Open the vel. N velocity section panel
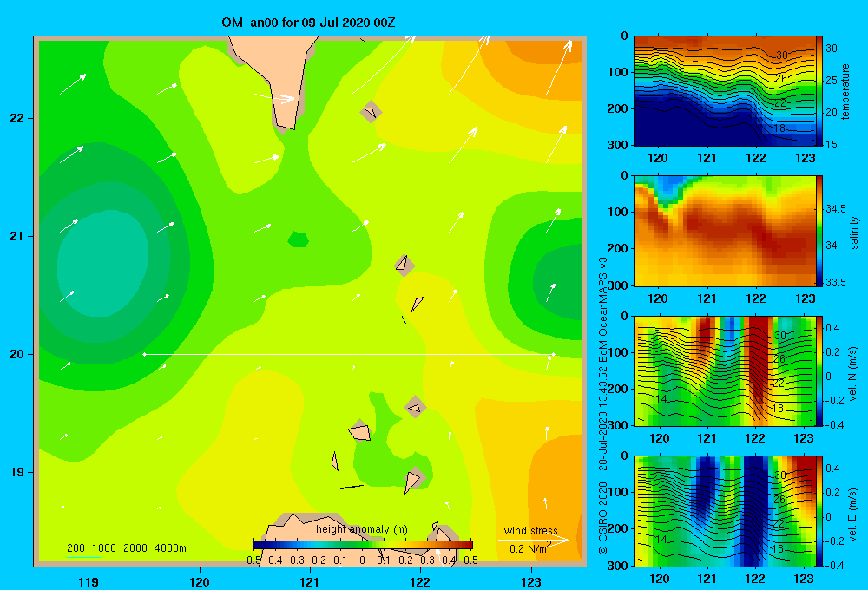The image size is (868, 590). [725, 370]
